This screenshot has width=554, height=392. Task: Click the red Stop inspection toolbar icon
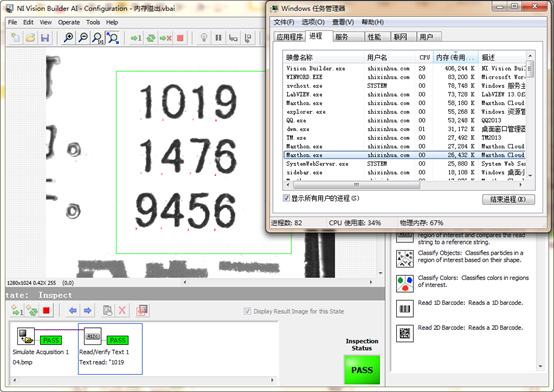[x=180, y=38]
